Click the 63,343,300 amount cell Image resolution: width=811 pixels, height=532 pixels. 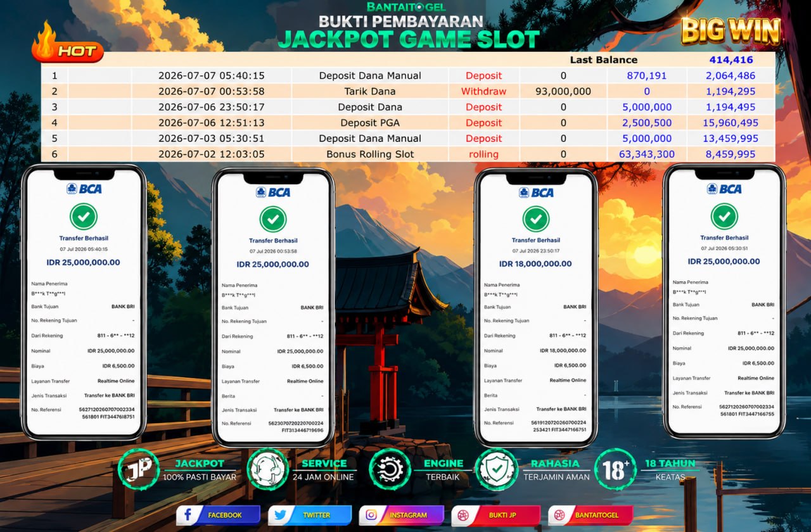647,154
